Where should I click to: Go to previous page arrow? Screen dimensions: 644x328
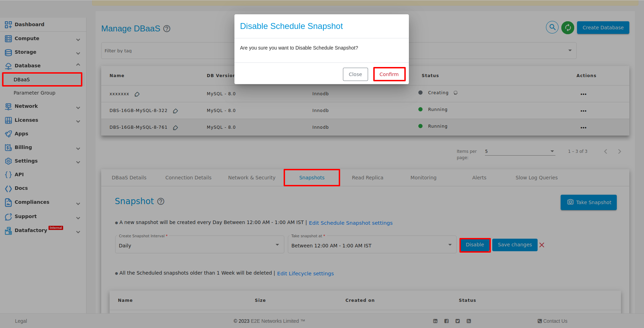coord(606,151)
